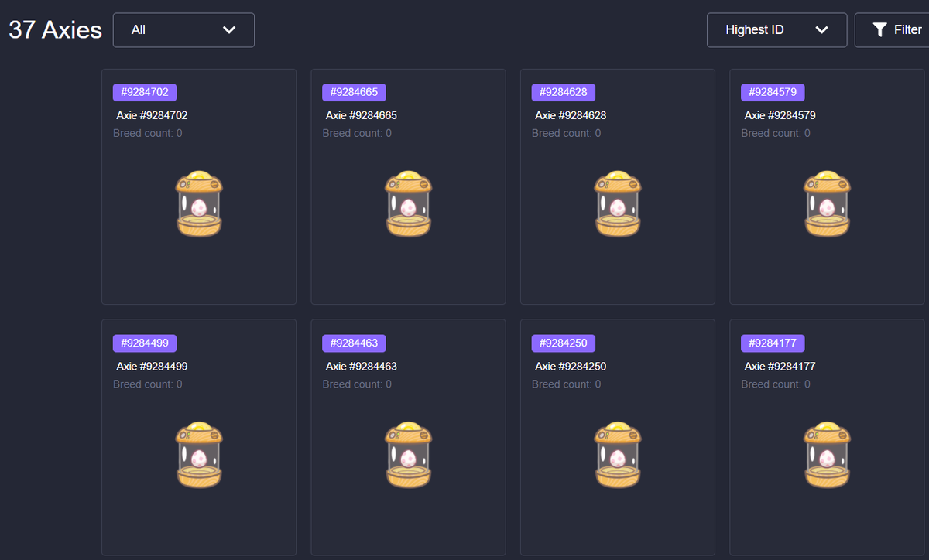The image size is (929, 560).
Task: Open the All category dropdown
Action: click(183, 30)
